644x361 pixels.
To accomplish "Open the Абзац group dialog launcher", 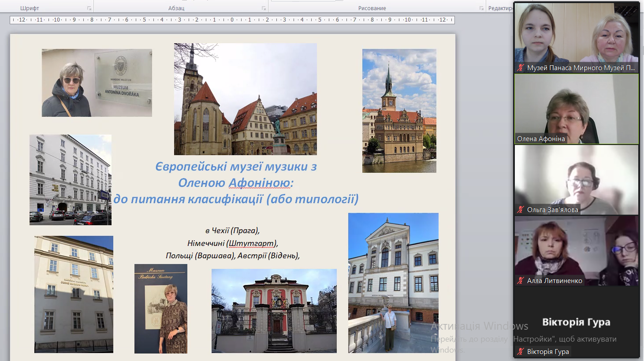I will (x=264, y=8).
